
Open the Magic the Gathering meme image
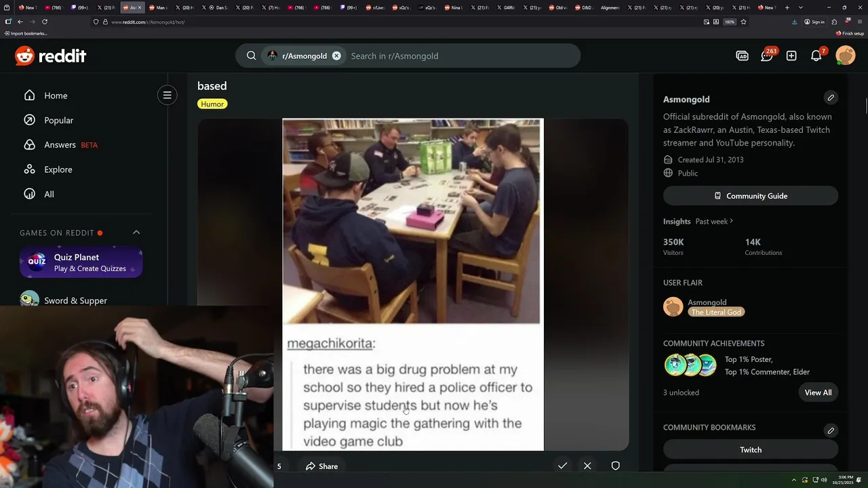click(412, 285)
